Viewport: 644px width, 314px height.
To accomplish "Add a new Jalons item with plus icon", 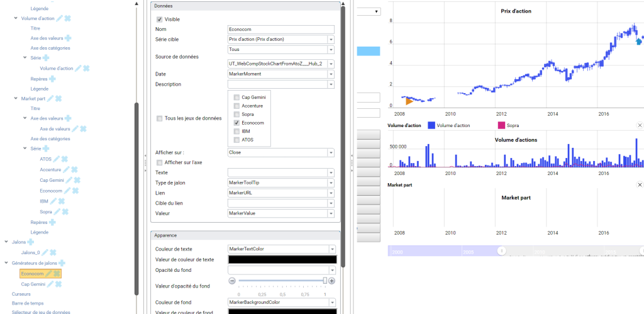I will tap(30, 242).
